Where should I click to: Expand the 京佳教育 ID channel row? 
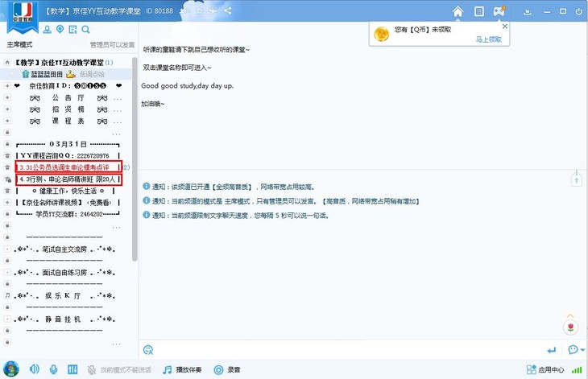pos(7,86)
